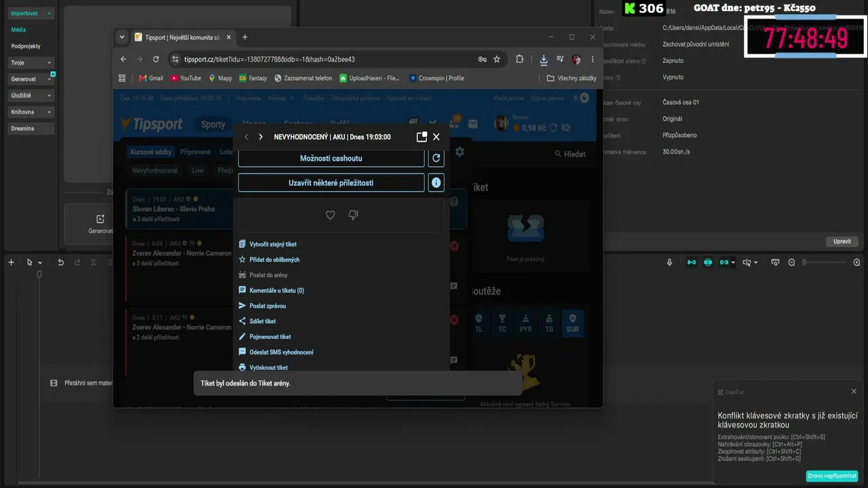Image resolution: width=868 pixels, height=488 pixels.
Task: Open Chrome media controls icon
Action: (560, 60)
